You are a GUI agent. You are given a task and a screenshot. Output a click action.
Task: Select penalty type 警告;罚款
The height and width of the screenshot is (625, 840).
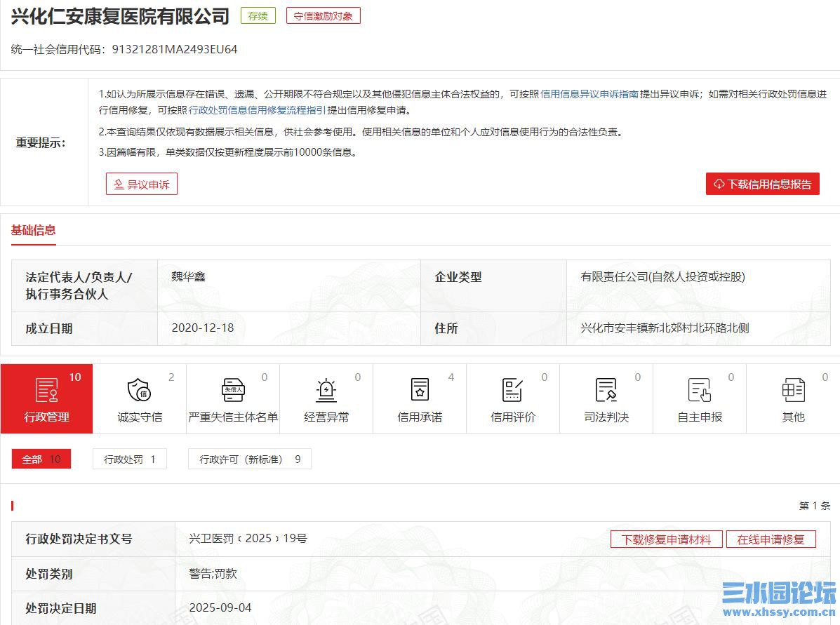(213, 574)
